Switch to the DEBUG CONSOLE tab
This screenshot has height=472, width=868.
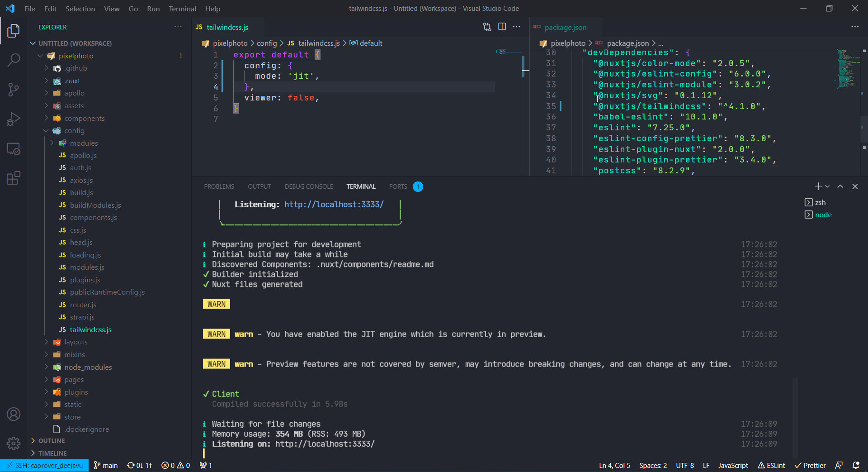pos(308,186)
